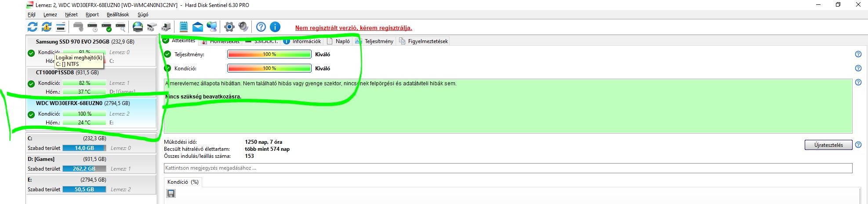
Task: Click the drive with computer toolbar icon
Action: pyautogui.click(x=166, y=27)
